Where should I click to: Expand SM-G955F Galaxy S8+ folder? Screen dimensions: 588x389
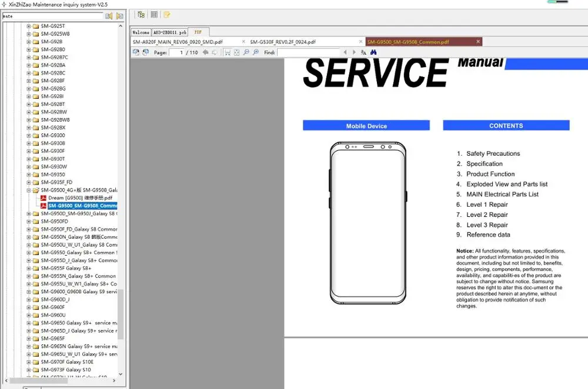[x=28, y=269]
